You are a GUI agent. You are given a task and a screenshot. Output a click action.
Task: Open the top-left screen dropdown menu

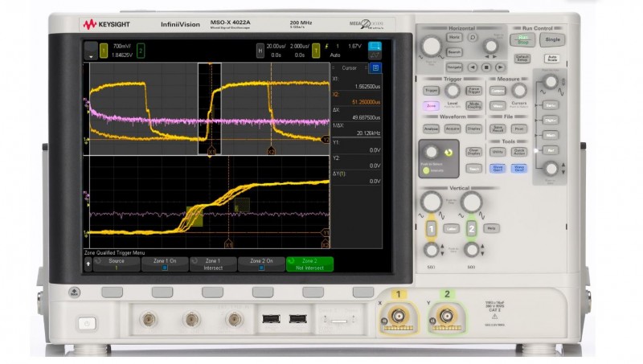tap(89, 51)
